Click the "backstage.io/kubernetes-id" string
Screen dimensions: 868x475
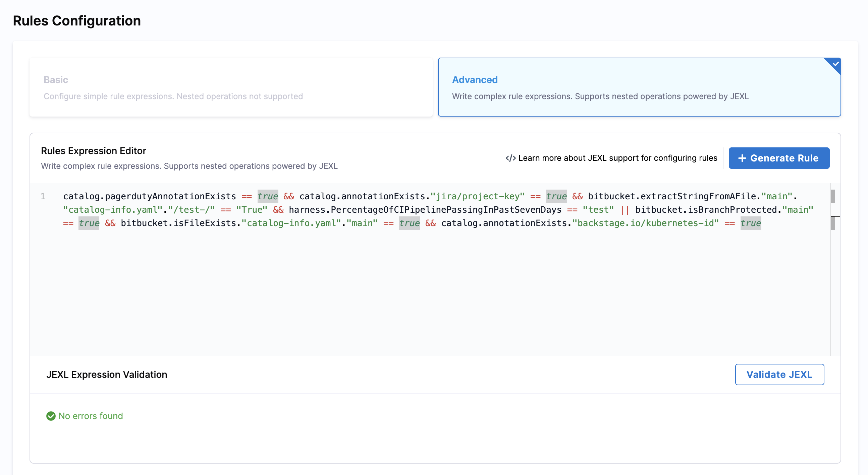[645, 223]
